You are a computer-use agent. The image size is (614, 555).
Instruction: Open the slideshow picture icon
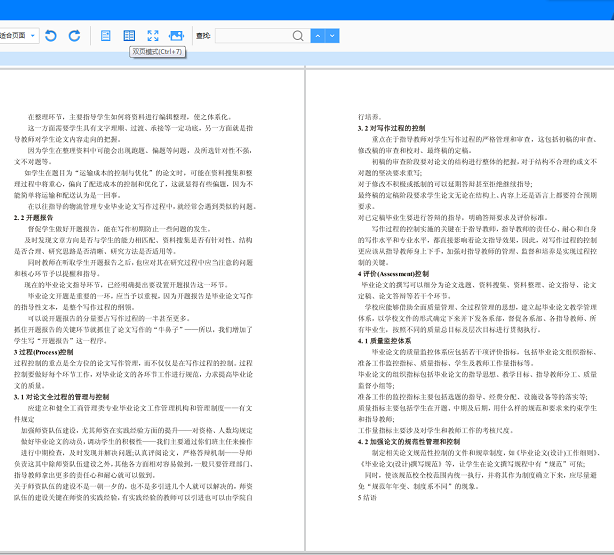pos(176,36)
